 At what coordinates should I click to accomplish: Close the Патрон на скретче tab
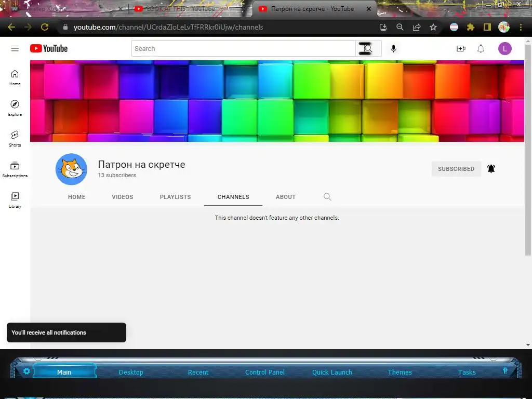(369, 9)
